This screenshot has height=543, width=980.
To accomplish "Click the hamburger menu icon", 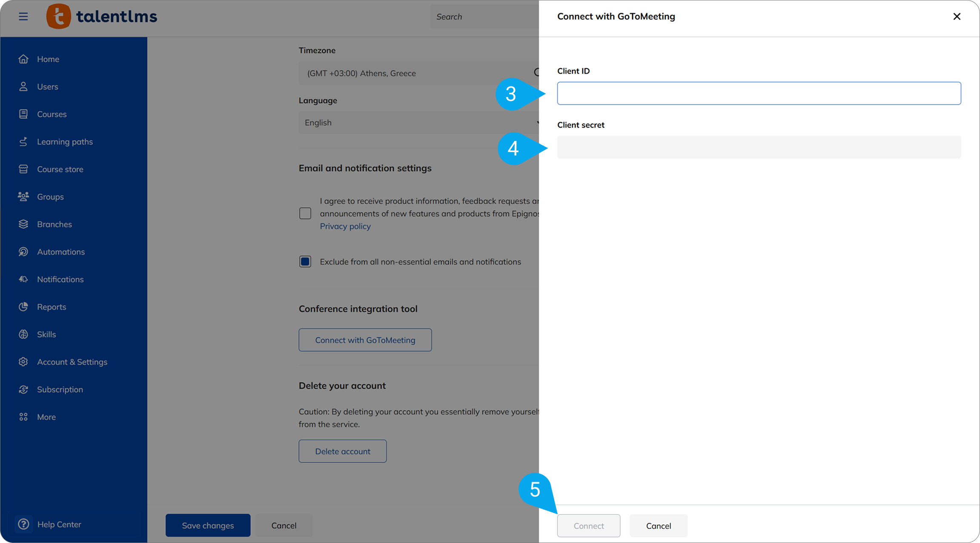I will point(23,17).
